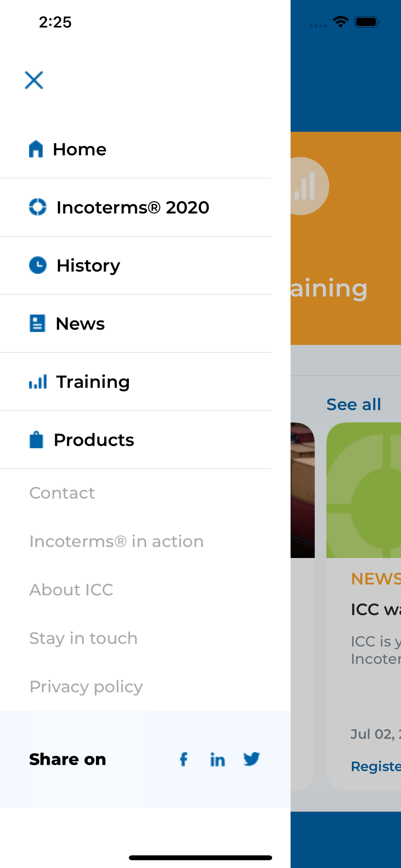Screen dimensions: 401x868
Task: Tap the Incoterms 2020 circular logo icon
Action: click(38, 207)
